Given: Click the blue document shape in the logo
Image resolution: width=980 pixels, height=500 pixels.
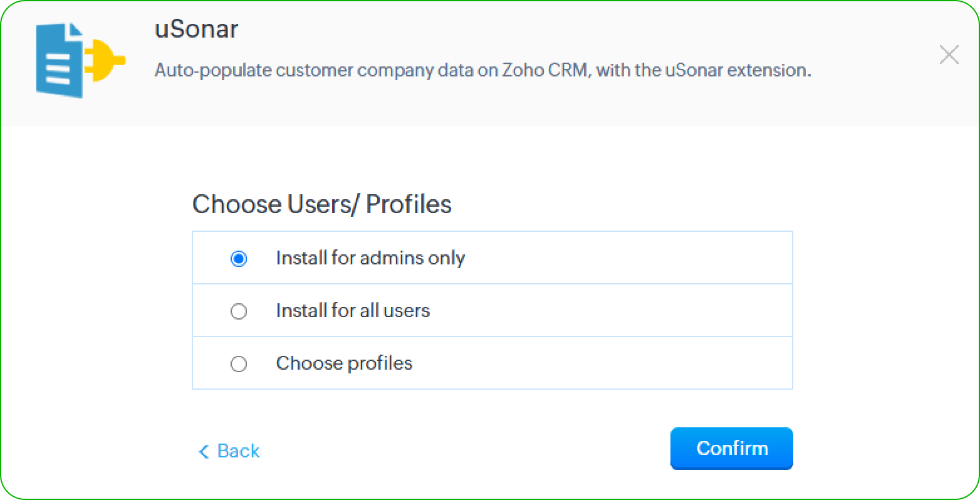Looking at the screenshot, I should click(x=60, y=61).
